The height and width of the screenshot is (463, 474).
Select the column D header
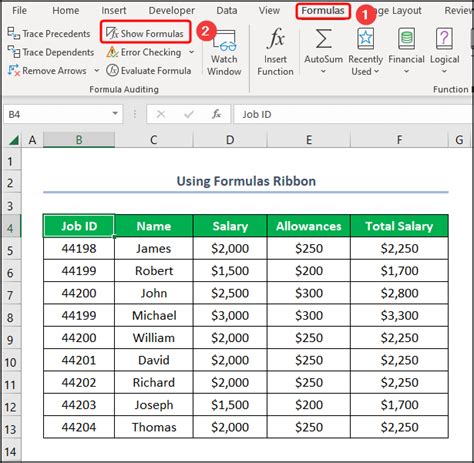coord(230,140)
